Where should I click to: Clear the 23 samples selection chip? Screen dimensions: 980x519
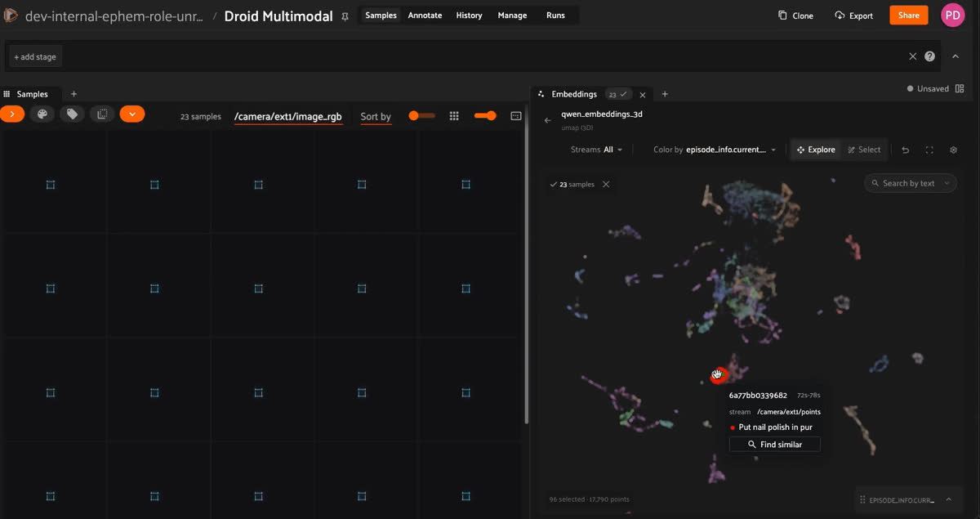(x=606, y=184)
